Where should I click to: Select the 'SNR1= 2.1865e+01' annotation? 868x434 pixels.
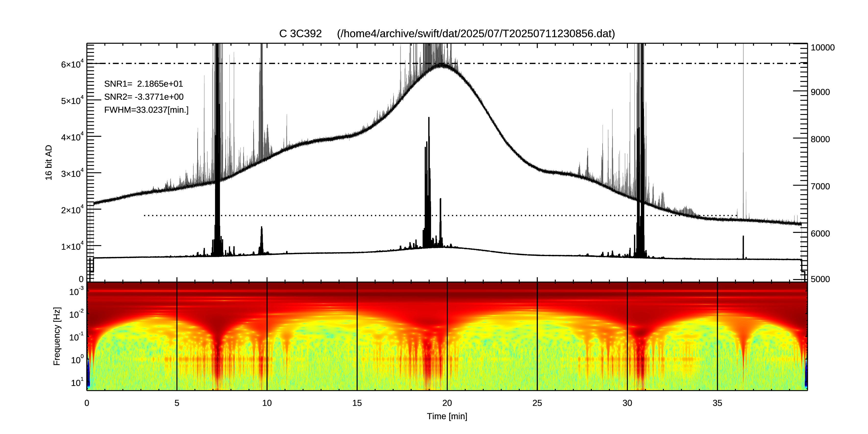point(144,84)
